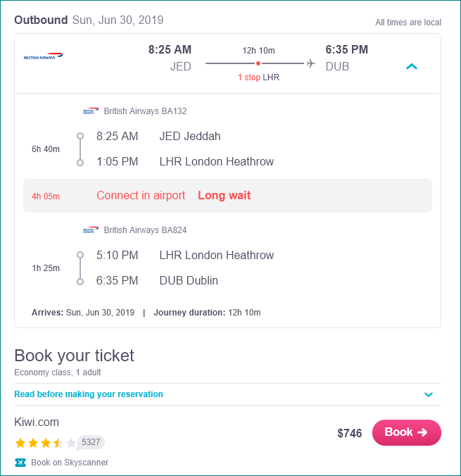Click the Skyscanner ticket icon near 'Book on Skyscanner'
461x476 pixels.
click(20, 463)
